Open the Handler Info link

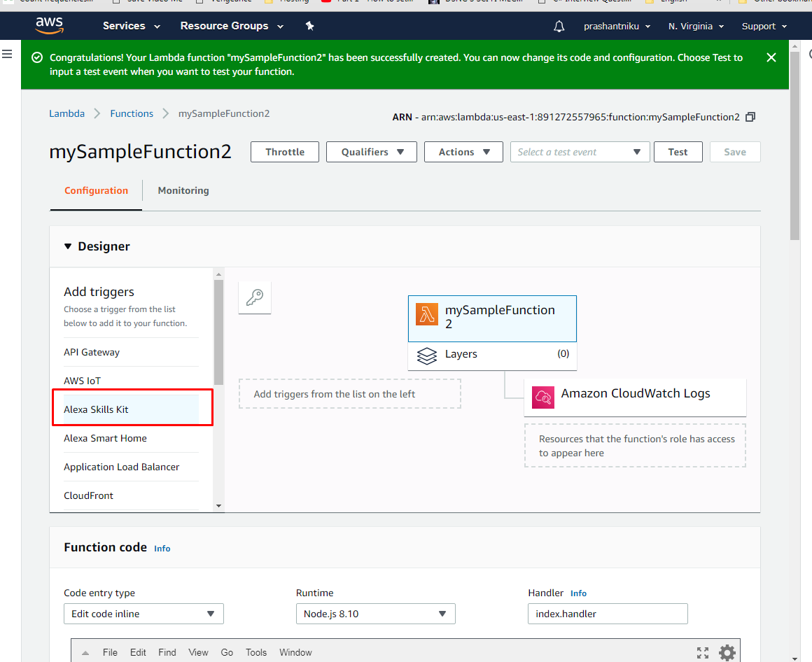pyautogui.click(x=578, y=593)
